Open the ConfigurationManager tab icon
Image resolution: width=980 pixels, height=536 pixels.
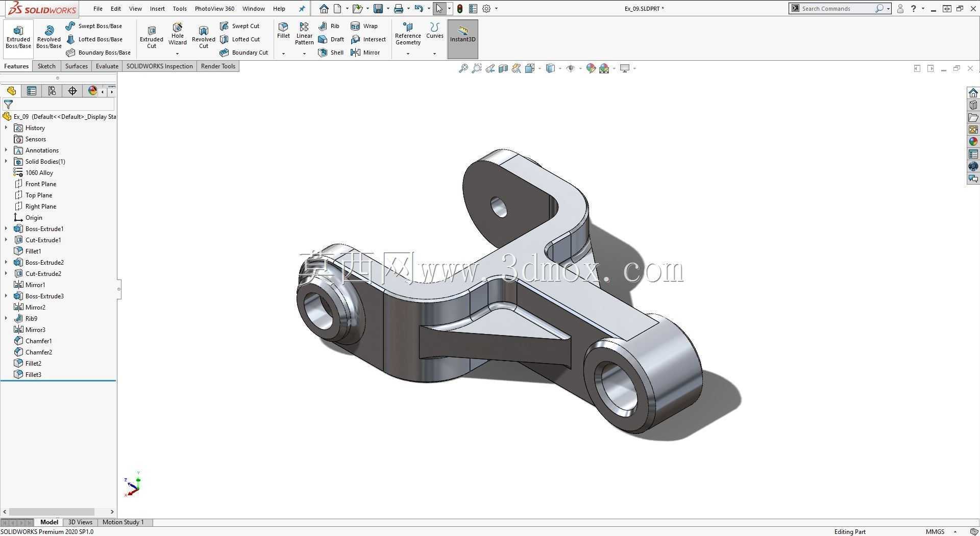(52, 91)
